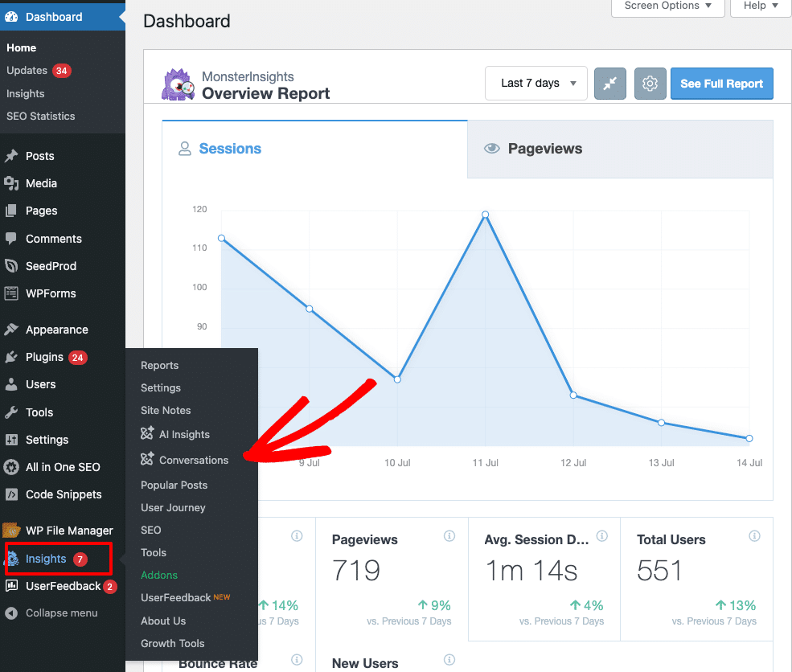Select the Sessions tab
The image size is (792, 672).
click(230, 149)
